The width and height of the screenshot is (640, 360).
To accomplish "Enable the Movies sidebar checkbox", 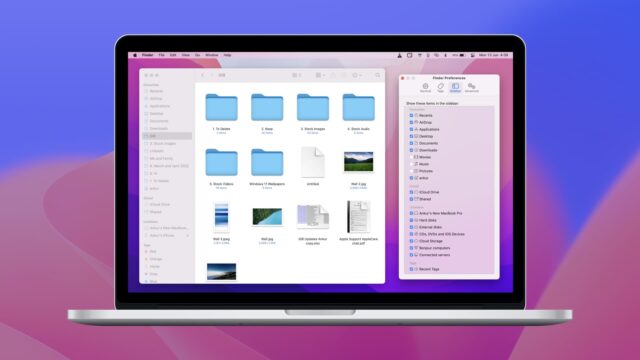I will [x=411, y=157].
